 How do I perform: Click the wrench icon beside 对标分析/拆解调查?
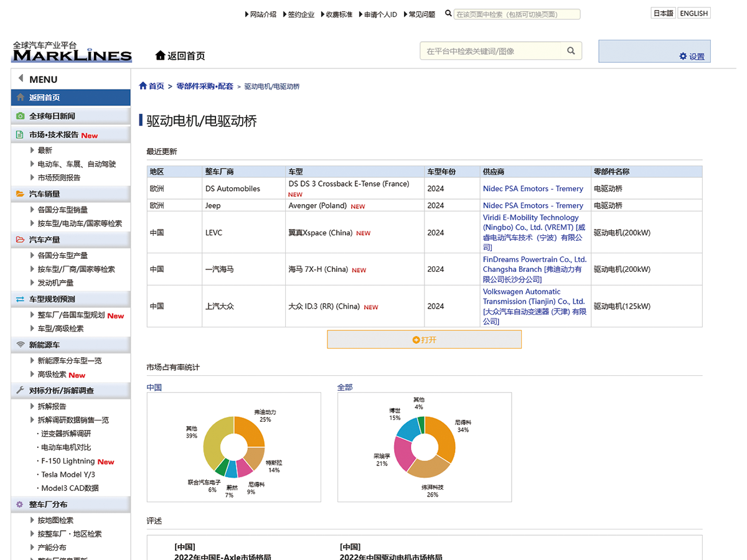tap(21, 391)
